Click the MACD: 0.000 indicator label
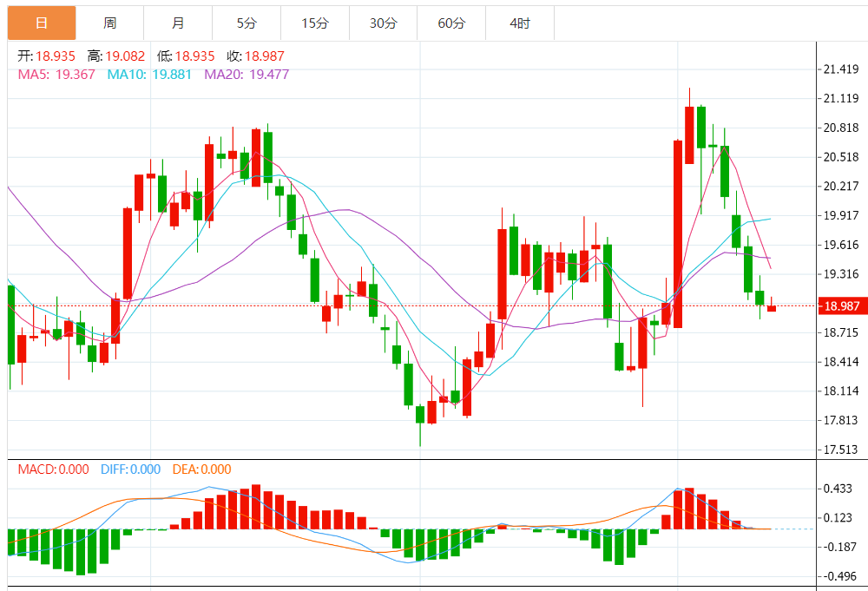This screenshot has height=591, width=868. (53, 470)
